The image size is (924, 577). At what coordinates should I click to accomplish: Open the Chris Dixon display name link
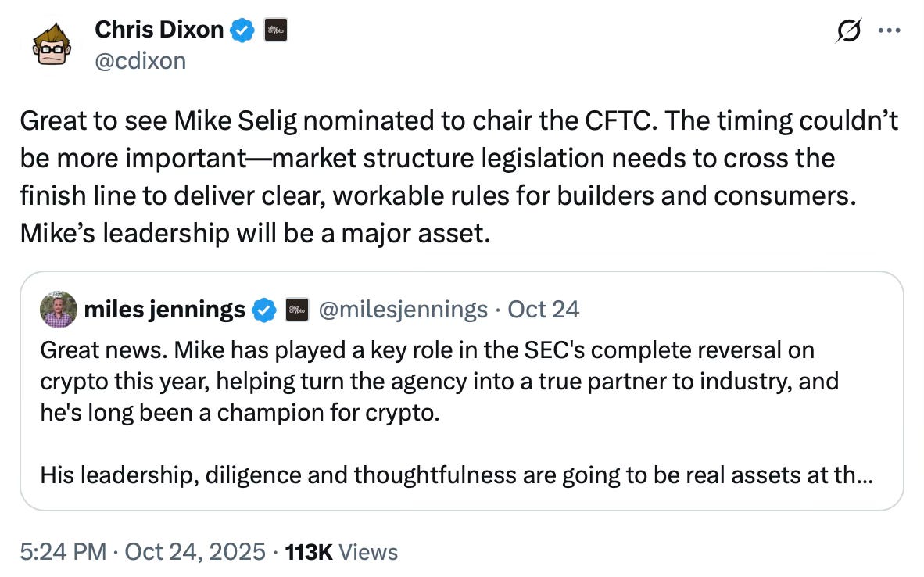(x=159, y=30)
